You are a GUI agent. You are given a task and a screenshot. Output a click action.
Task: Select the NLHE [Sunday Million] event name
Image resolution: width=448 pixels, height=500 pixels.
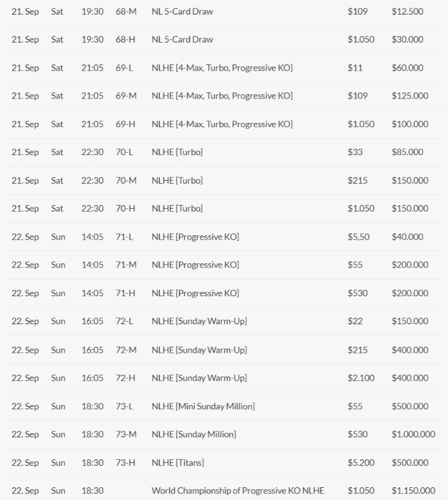[x=194, y=434]
